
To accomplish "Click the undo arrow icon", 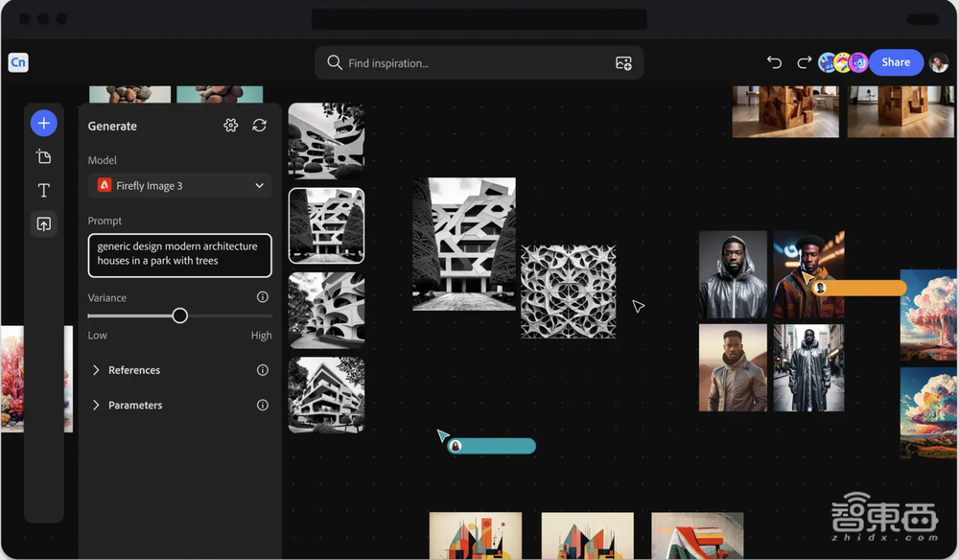I will tap(774, 62).
